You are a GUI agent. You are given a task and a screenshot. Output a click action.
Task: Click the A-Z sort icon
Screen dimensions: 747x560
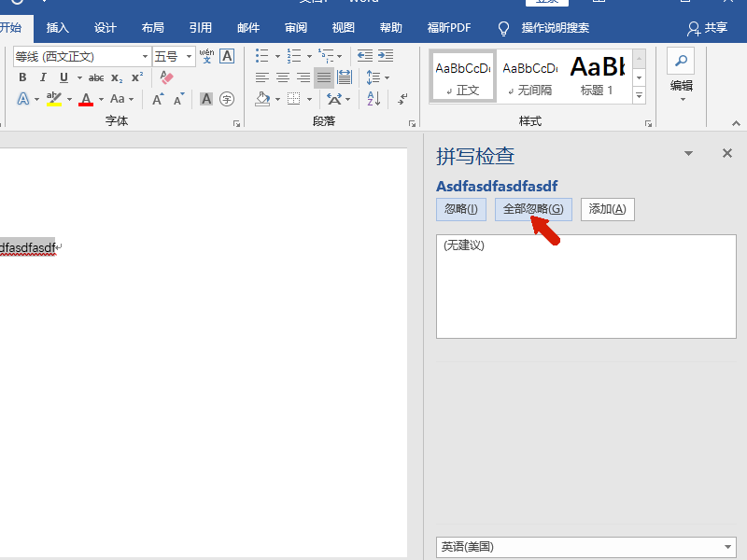pos(374,99)
